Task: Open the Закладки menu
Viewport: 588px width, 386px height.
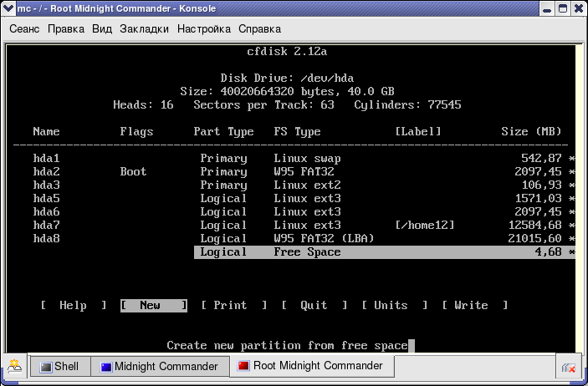Action: [x=144, y=29]
